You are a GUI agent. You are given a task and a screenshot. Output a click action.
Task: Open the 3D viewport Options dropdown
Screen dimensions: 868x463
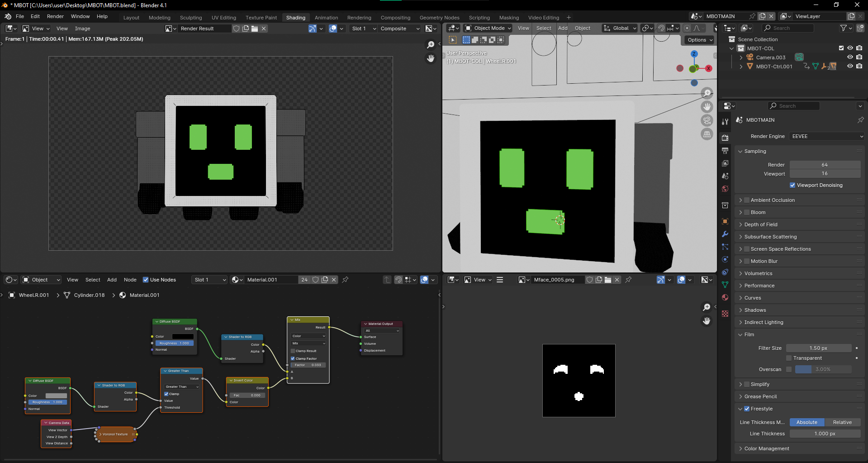point(700,40)
